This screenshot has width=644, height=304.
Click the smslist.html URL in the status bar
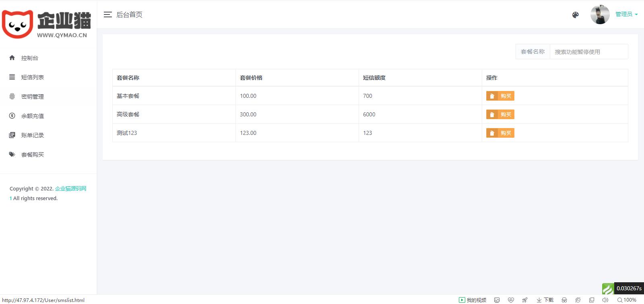(x=43, y=300)
